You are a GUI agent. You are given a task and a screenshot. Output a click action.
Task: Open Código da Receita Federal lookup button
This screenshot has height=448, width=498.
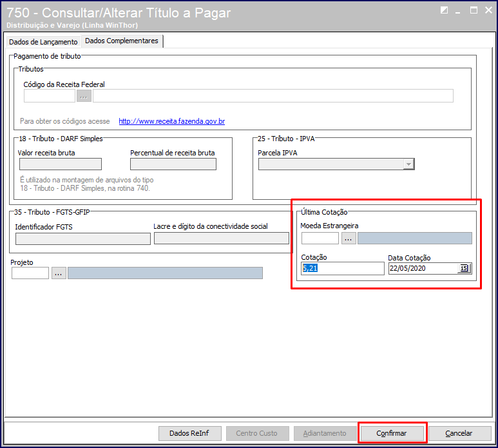point(84,95)
